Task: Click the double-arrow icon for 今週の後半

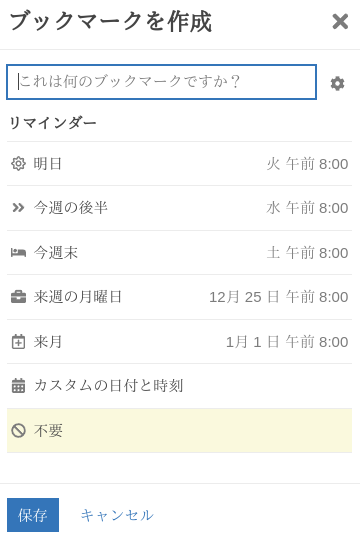Action: 18,208
